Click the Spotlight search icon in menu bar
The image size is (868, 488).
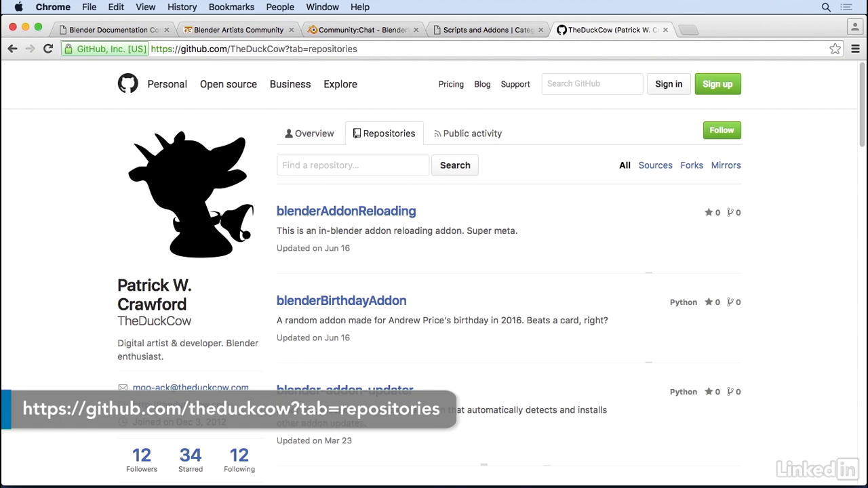pos(826,7)
